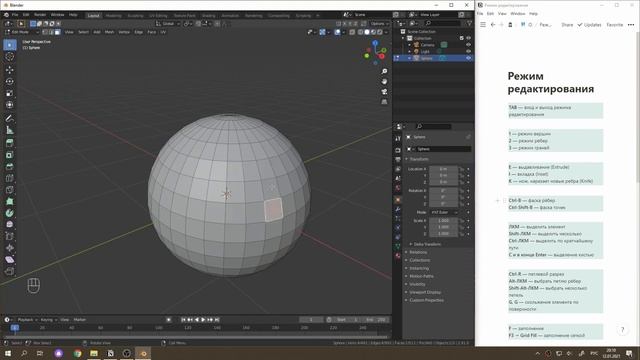Select the Spin tool
The image size is (640, 360).
pos(10,213)
